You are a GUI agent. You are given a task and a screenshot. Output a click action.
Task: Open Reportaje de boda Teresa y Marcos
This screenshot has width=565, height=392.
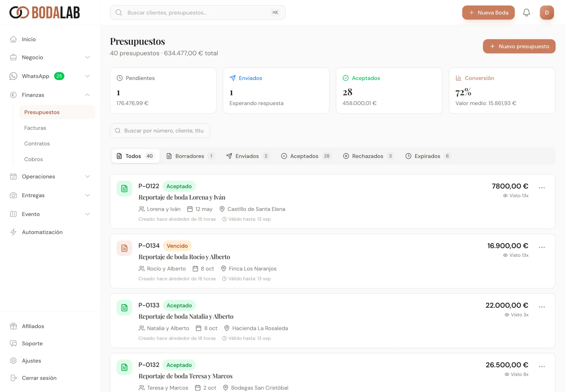pos(186,376)
